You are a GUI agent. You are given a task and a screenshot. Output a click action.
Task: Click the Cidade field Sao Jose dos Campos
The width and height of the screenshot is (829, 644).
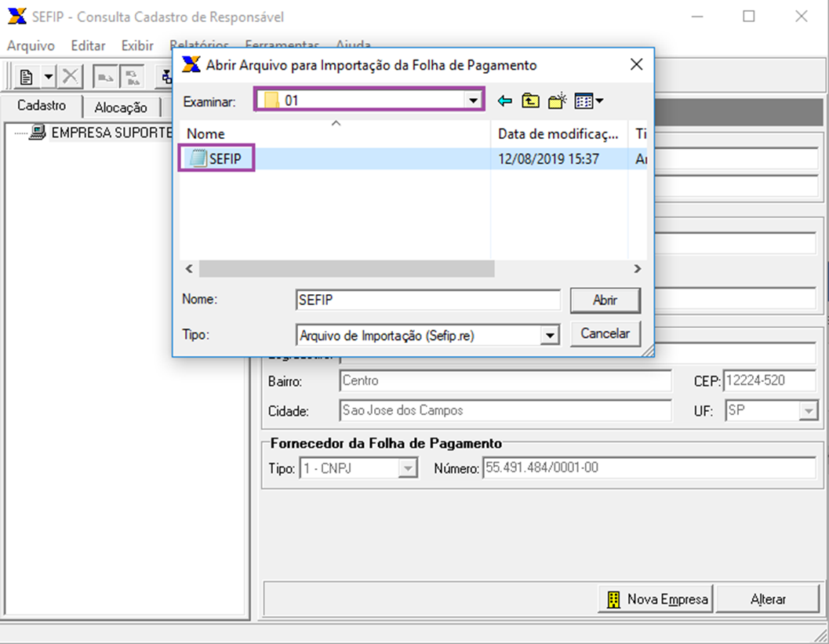[x=505, y=410]
